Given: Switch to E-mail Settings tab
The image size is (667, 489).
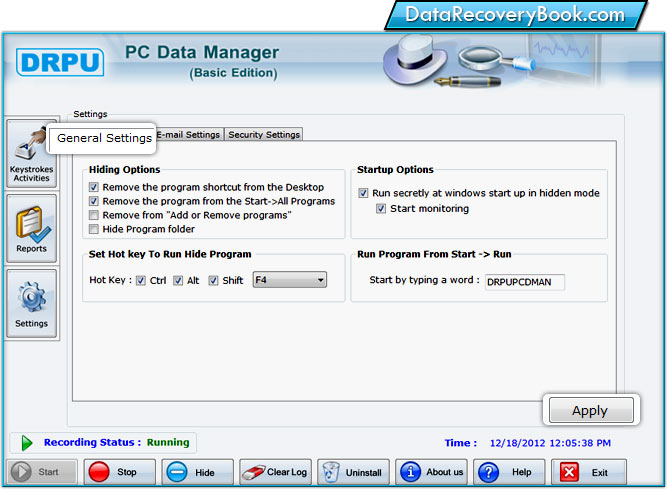Looking at the screenshot, I should click(188, 135).
